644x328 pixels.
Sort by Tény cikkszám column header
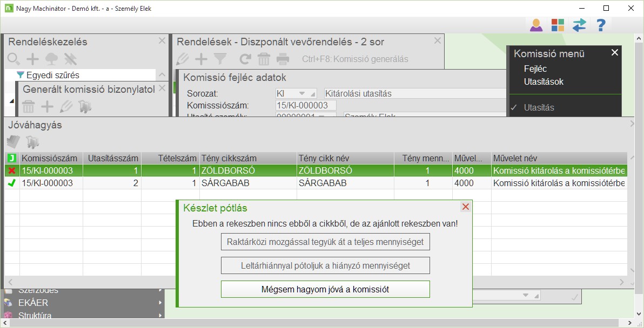248,158
